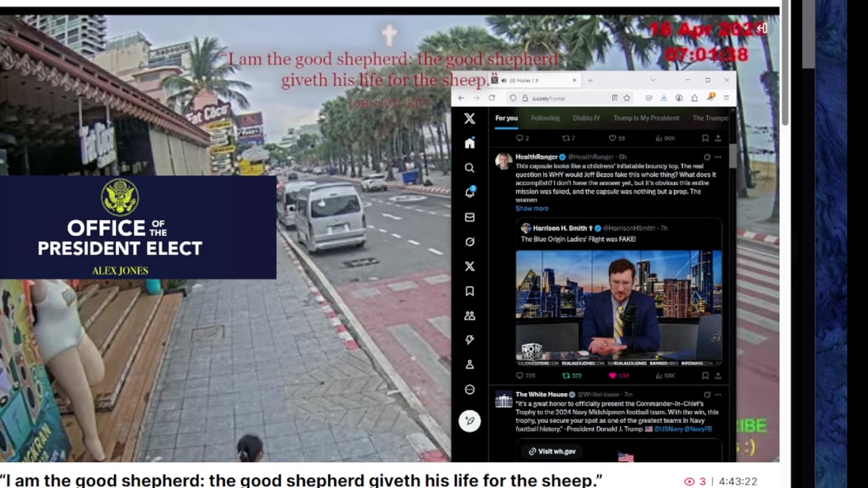Image resolution: width=868 pixels, height=488 pixels.
Task: Open X Explore search icon
Action: pos(469,168)
